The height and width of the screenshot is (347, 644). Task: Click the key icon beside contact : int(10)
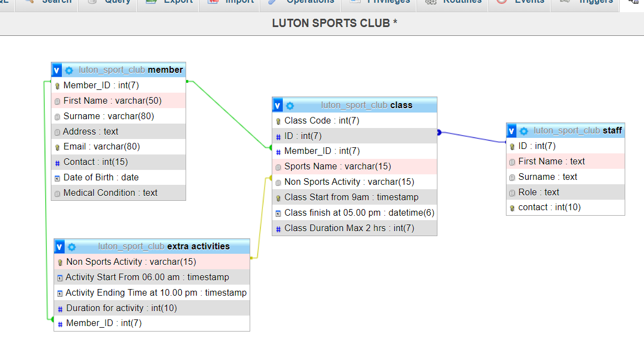point(512,208)
